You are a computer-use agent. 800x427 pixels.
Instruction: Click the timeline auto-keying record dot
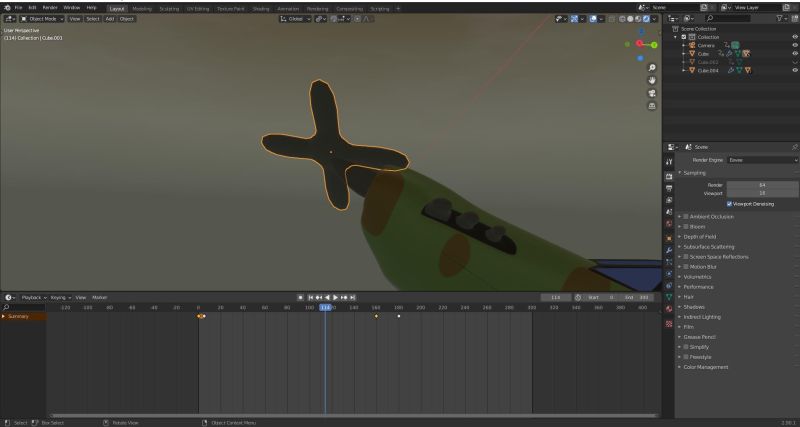(301, 297)
